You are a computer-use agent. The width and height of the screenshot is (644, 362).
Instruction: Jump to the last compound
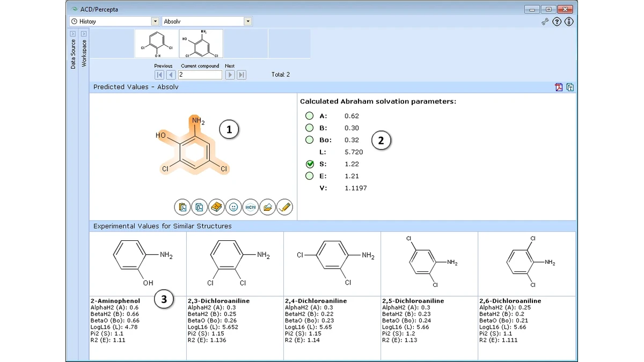point(241,75)
